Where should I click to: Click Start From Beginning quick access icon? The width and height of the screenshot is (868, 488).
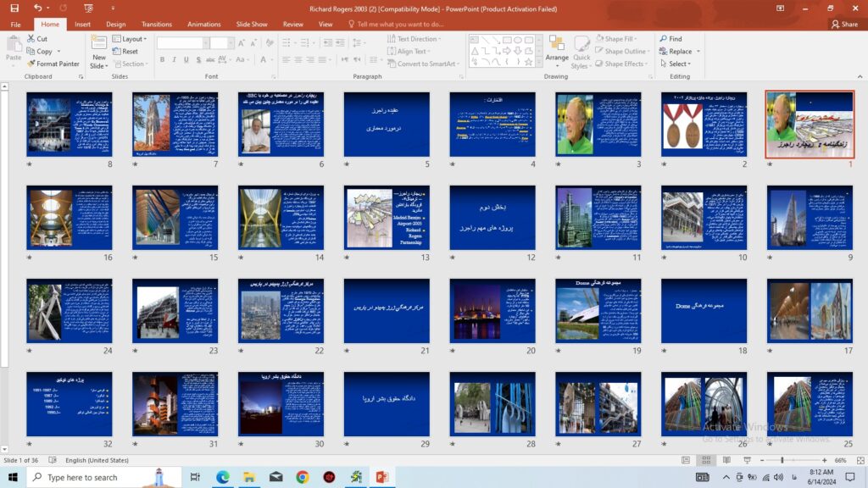tap(88, 8)
